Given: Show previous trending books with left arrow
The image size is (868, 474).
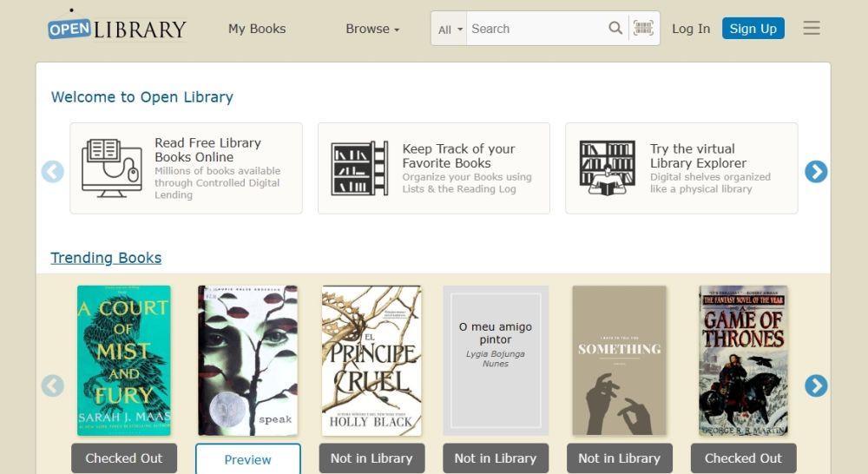Looking at the screenshot, I should pyautogui.click(x=53, y=385).
